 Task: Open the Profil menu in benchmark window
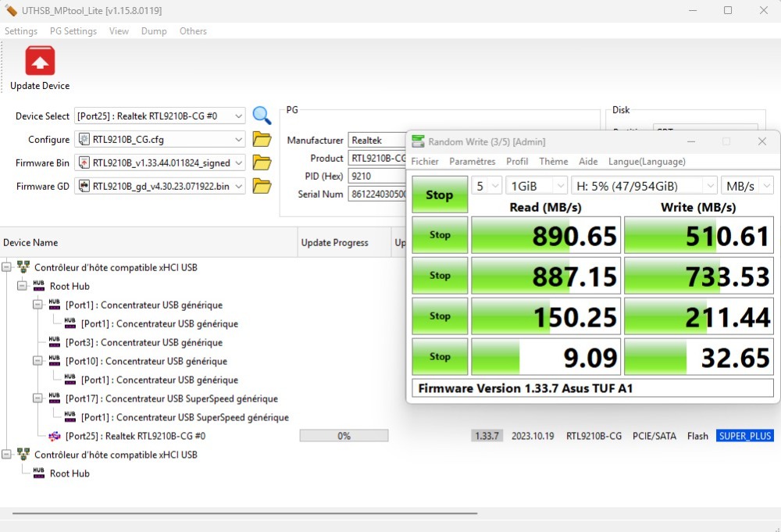coord(517,162)
